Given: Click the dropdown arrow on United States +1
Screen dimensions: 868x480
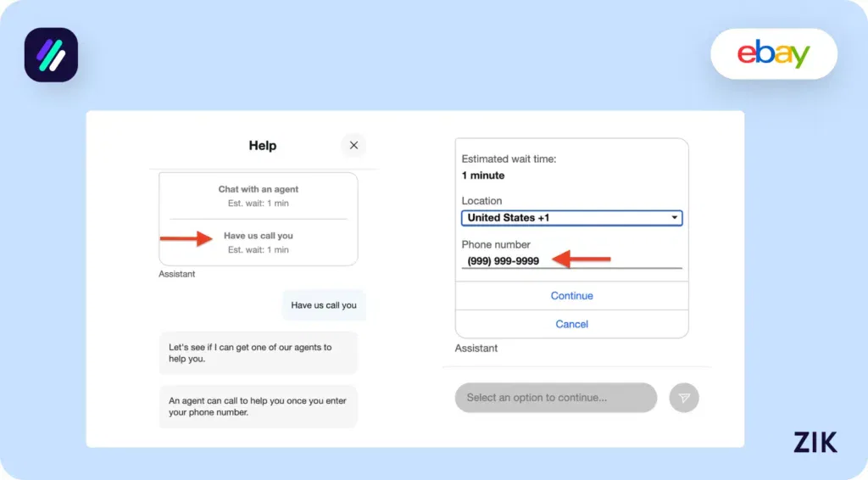Looking at the screenshot, I should [x=675, y=218].
